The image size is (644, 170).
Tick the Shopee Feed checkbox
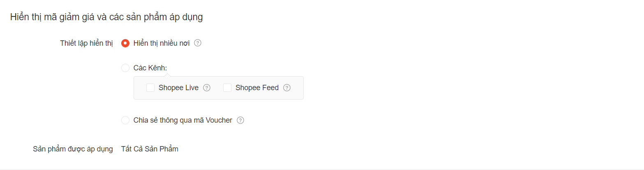(x=227, y=88)
